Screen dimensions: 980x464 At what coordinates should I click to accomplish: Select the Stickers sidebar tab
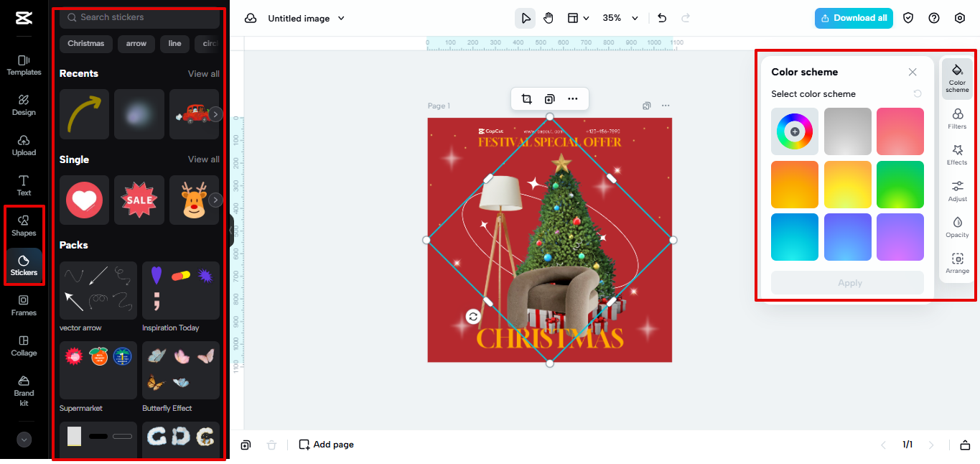pos(24,265)
